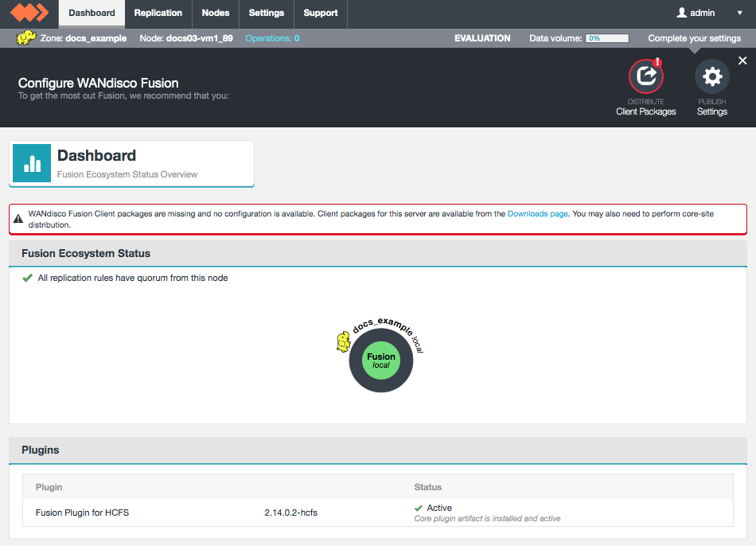Click the Active status checkmark
The height and width of the screenshot is (546, 756).
coord(419,508)
